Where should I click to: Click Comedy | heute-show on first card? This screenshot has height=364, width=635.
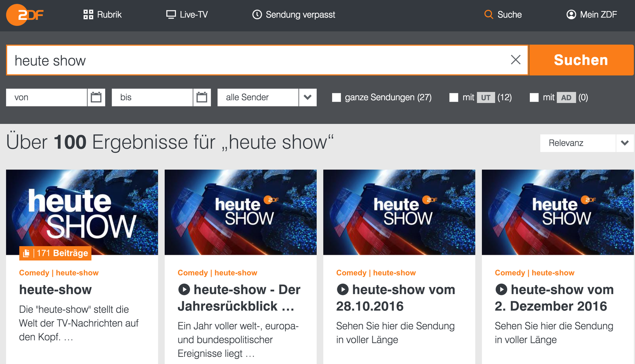(x=59, y=273)
